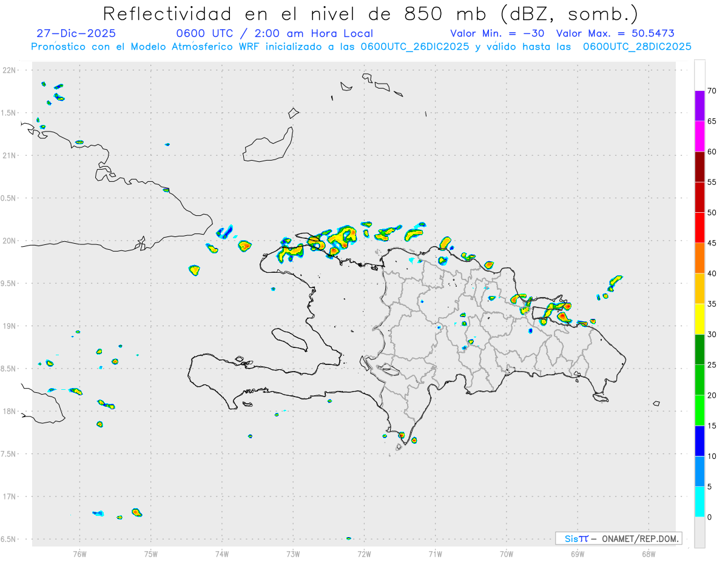Select the cyan 0–5 dBZ color band
728x562 pixels.
pos(699,501)
